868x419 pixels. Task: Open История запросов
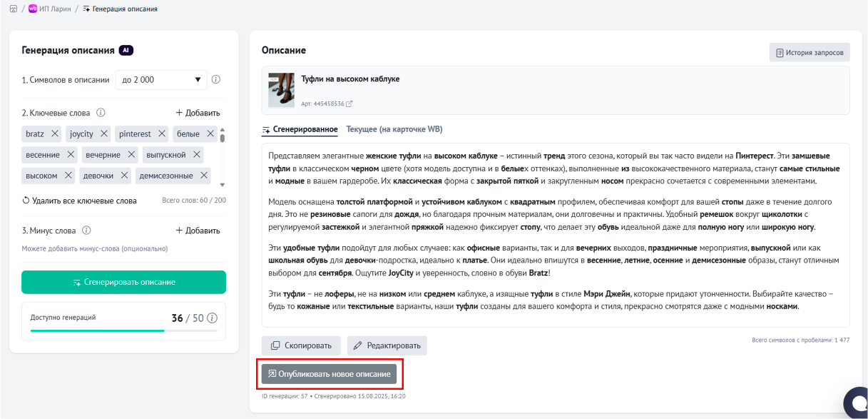pyautogui.click(x=810, y=53)
